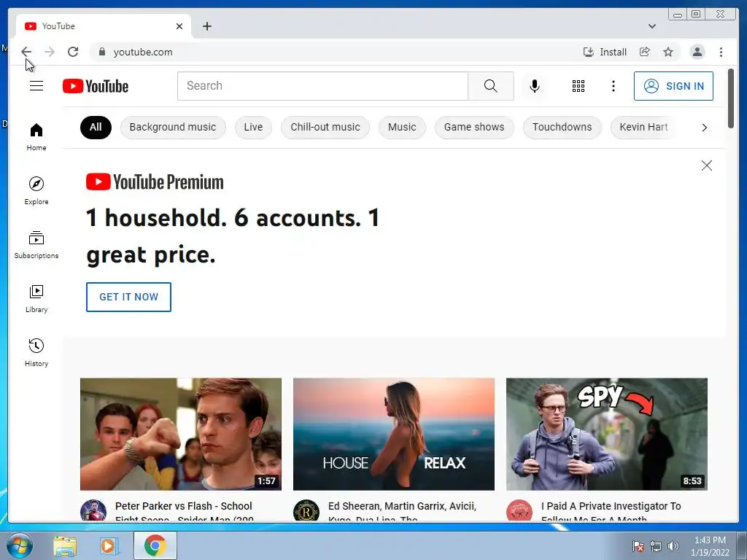Click the page vertical scrollbar thumb
Viewport: 747px width, 560px height.
[x=731, y=98]
